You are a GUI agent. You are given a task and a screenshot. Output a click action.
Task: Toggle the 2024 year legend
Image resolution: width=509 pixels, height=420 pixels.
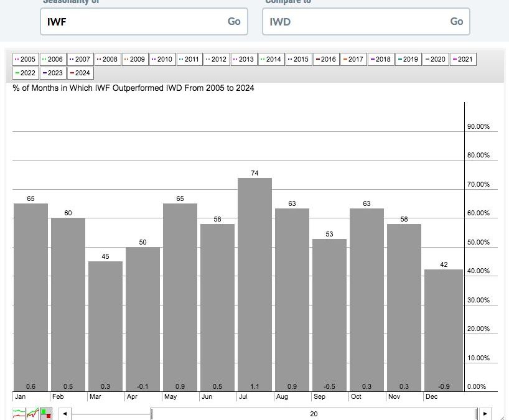coord(80,73)
